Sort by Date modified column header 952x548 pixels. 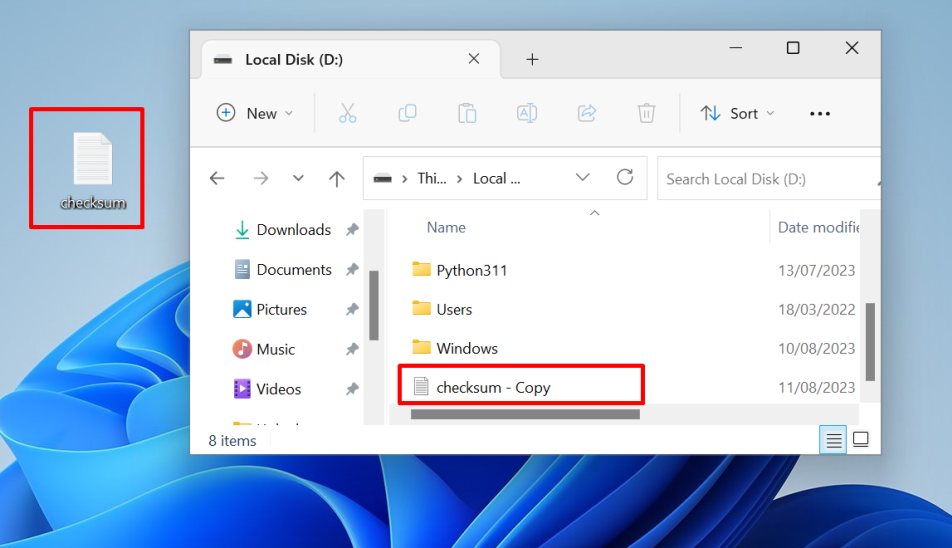(818, 228)
